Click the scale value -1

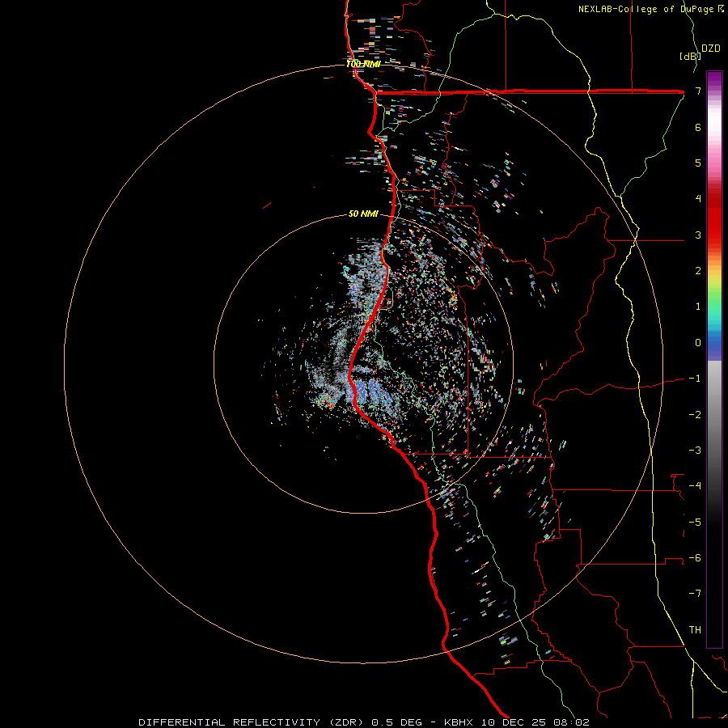695,379
